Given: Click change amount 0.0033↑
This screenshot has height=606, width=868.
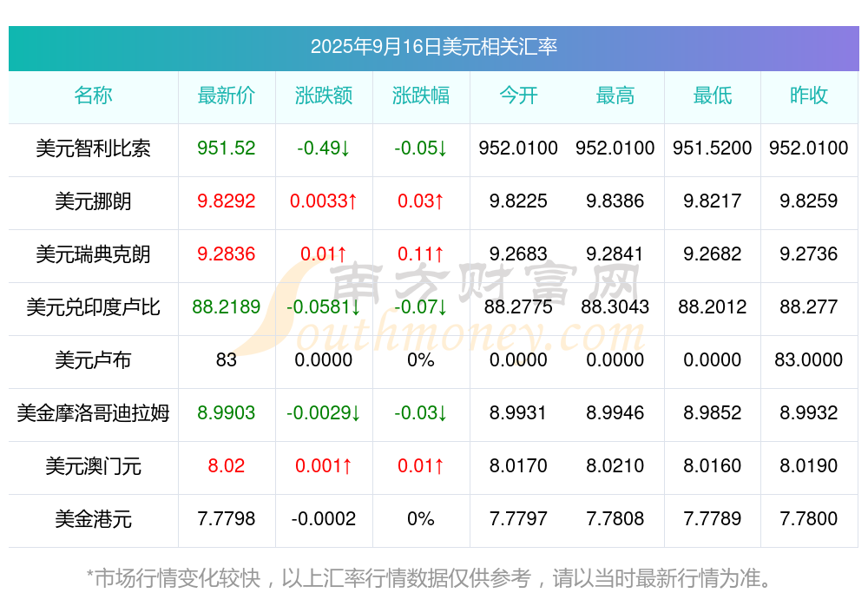Looking at the screenshot, I should [x=323, y=201].
